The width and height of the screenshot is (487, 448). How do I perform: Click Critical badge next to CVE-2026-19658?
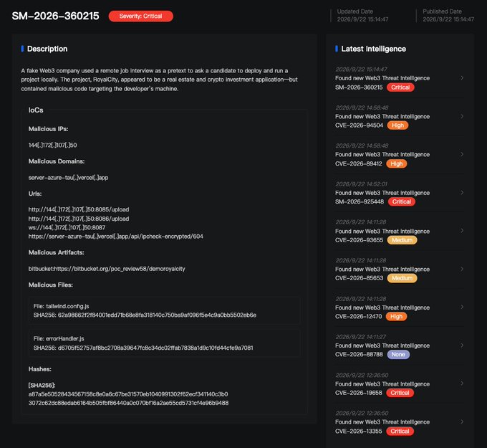tap(400, 393)
